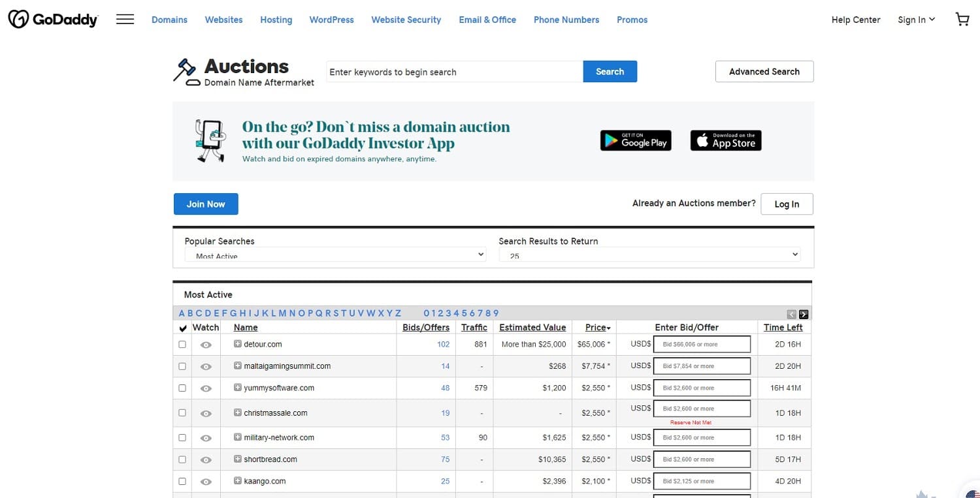Click the Auctions gavel icon
This screenshot has height=498, width=980.
[x=186, y=71]
